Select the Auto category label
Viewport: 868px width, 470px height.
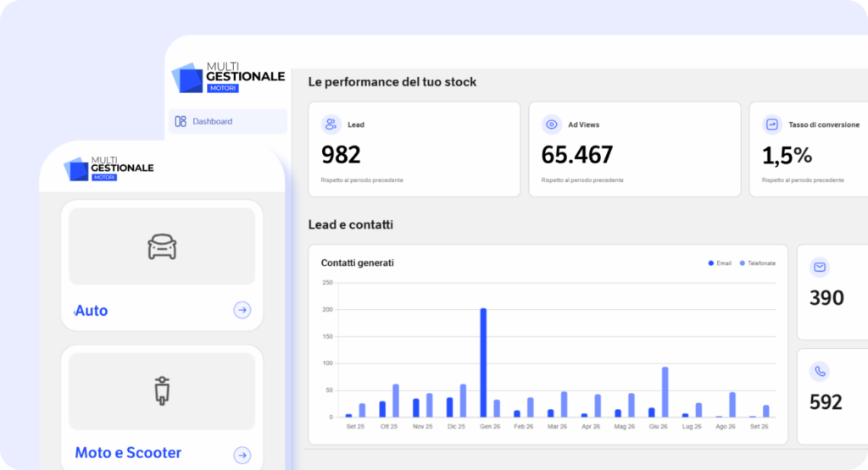click(x=92, y=311)
